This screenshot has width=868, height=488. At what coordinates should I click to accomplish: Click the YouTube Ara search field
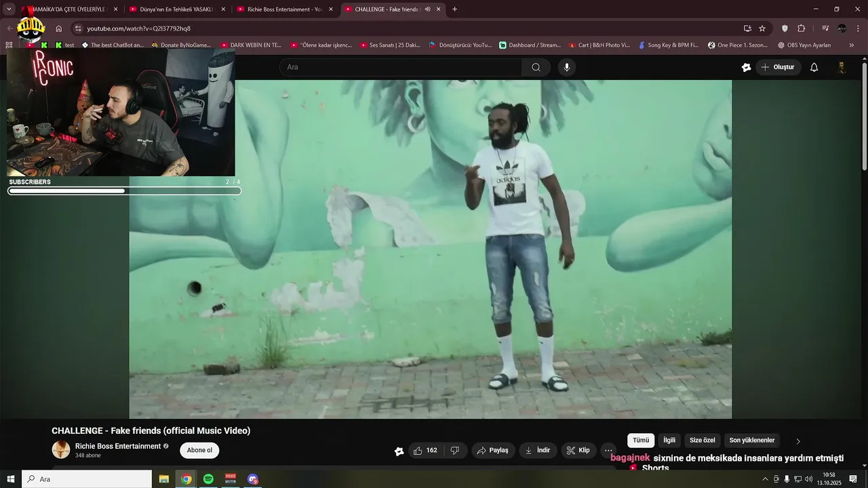(401, 67)
